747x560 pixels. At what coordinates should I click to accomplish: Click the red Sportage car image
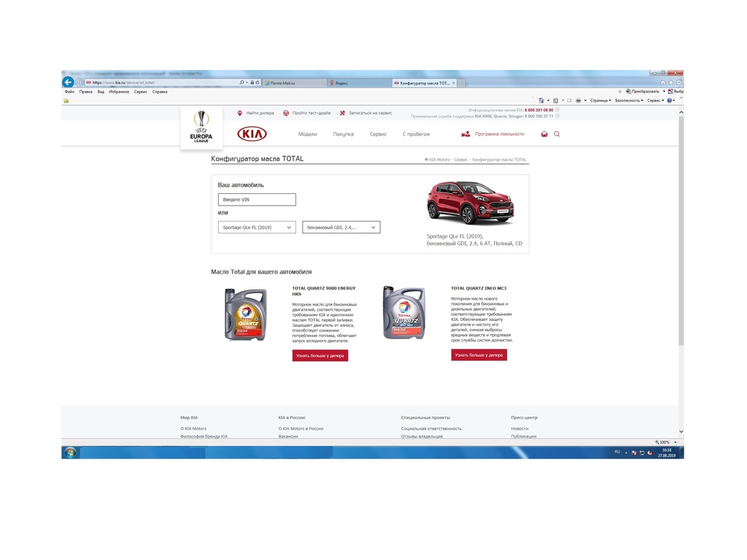coord(471,203)
